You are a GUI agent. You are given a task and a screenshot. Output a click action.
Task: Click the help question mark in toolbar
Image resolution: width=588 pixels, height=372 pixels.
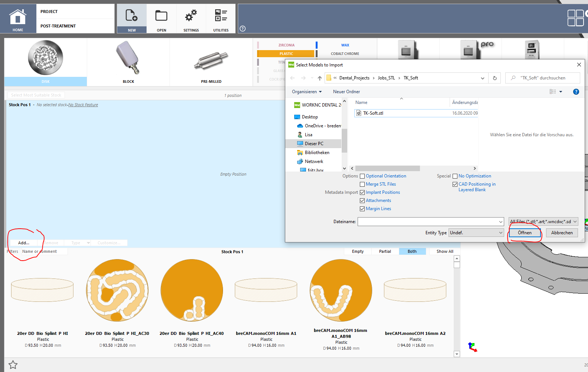[243, 29]
